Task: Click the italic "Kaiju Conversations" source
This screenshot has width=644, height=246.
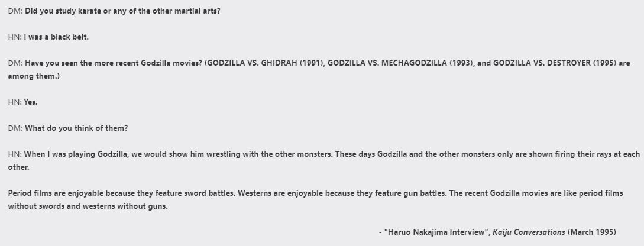Action: pos(529,232)
